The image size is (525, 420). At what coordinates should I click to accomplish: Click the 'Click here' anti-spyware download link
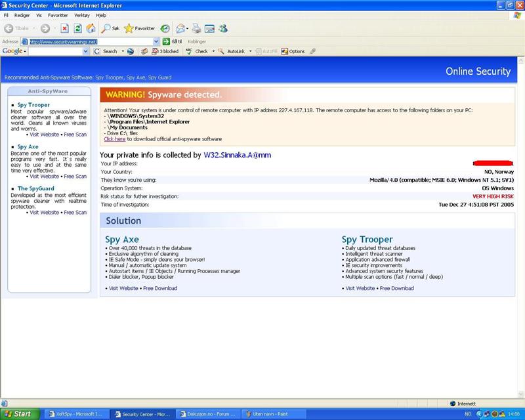(x=114, y=139)
